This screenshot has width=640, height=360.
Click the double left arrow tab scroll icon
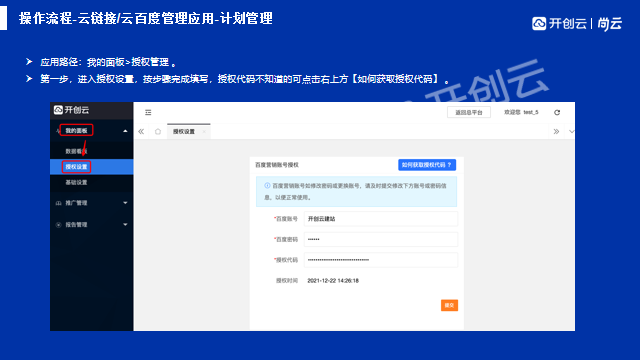(141, 131)
